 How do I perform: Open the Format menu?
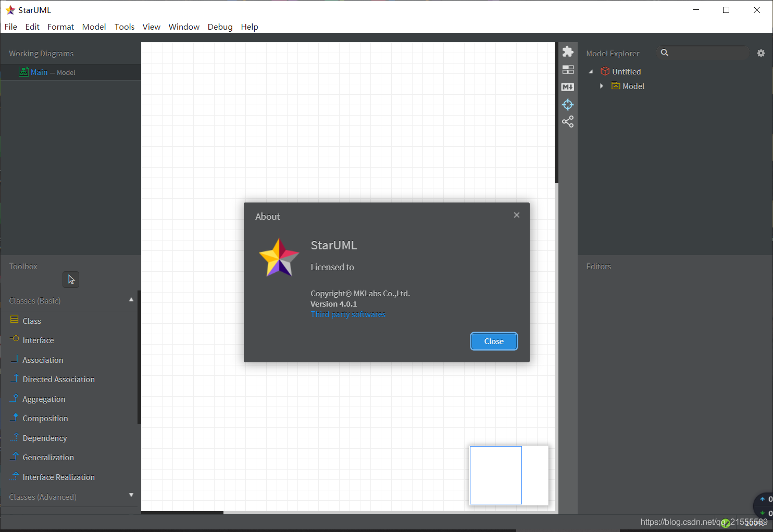coord(60,27)
